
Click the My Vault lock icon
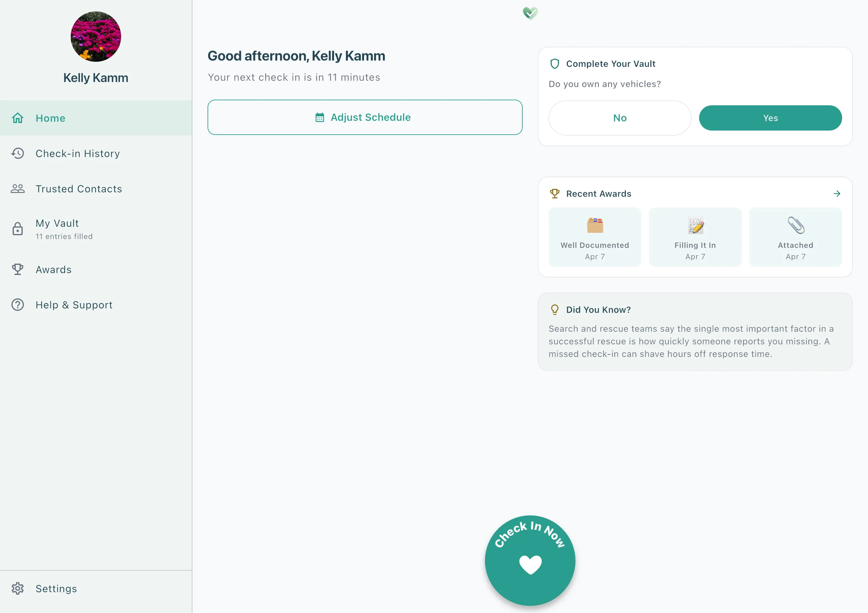(17, 229)
